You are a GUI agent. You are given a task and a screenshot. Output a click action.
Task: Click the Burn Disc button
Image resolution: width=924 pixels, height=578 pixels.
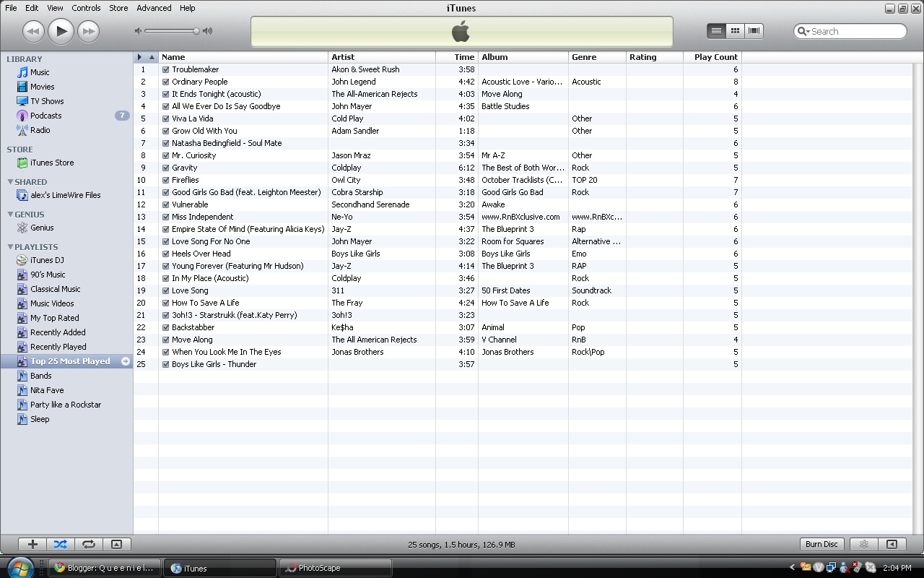821,544
